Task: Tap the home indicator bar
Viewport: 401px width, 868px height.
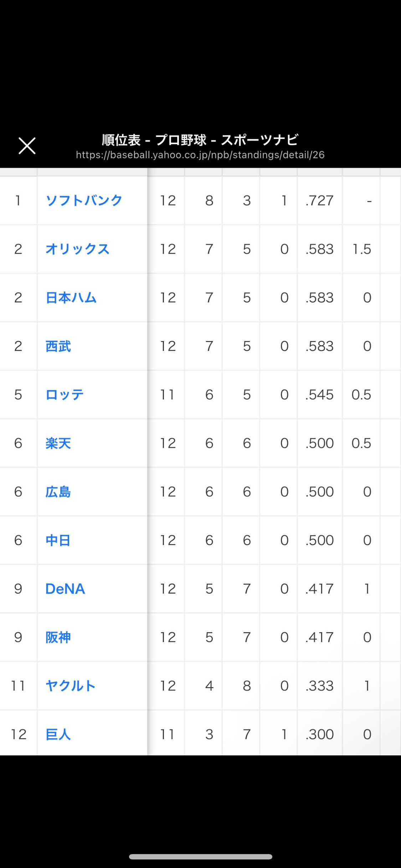Action: tap(201, 857)
